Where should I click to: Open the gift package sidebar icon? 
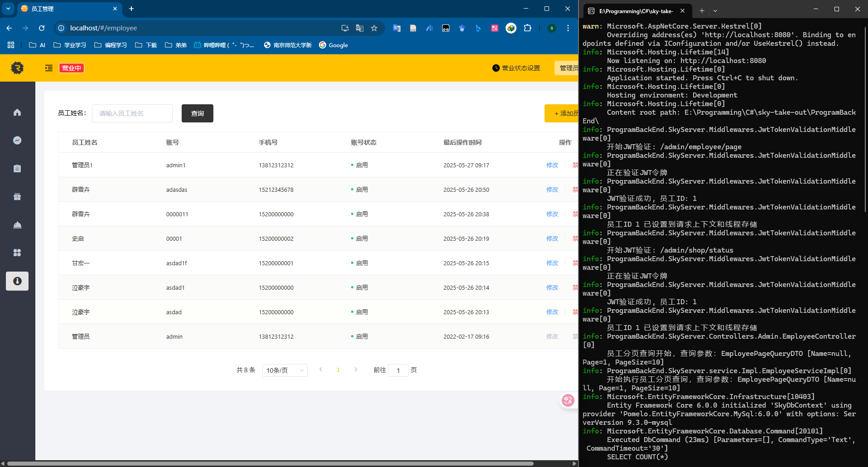pos(17,197)
